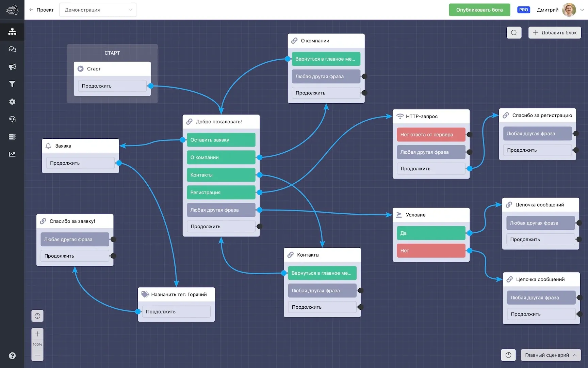Click the Добавить блок button
The width and height of the screenshot is (588, 368).
(x=555, y=33)
